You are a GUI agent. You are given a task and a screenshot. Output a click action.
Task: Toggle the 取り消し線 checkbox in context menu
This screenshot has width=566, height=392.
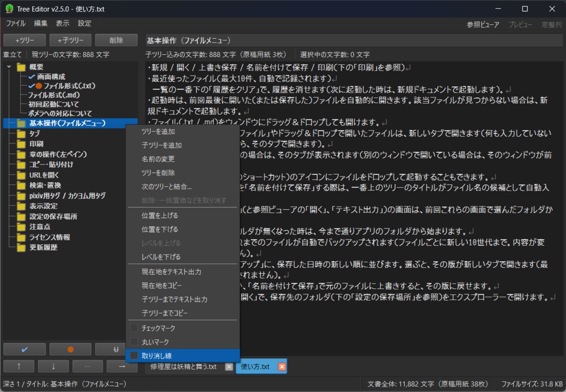click(134, 355)
